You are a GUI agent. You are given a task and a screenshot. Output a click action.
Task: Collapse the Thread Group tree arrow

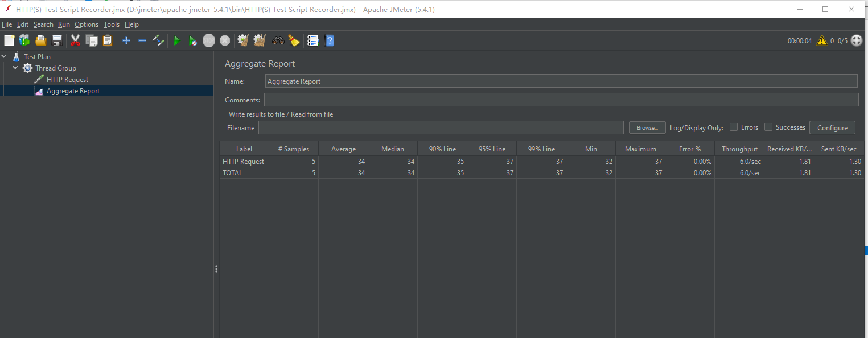coord(15,68)
